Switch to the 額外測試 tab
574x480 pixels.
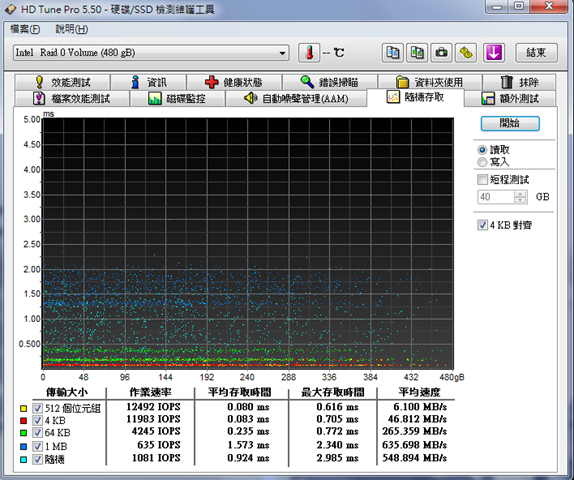pyautogui.click(x=510, y=98)
